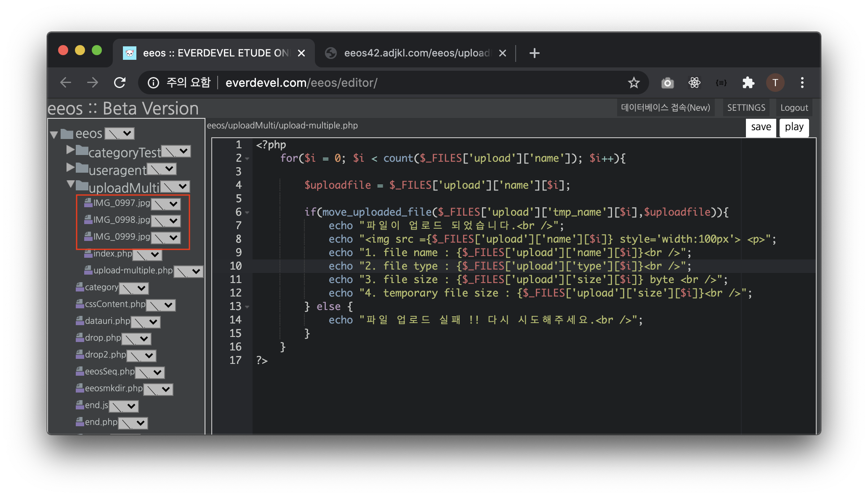This screenshot has height=497, width=868.
Task: Open the dropdown for drop.php
Action: [x=136, y=339]
